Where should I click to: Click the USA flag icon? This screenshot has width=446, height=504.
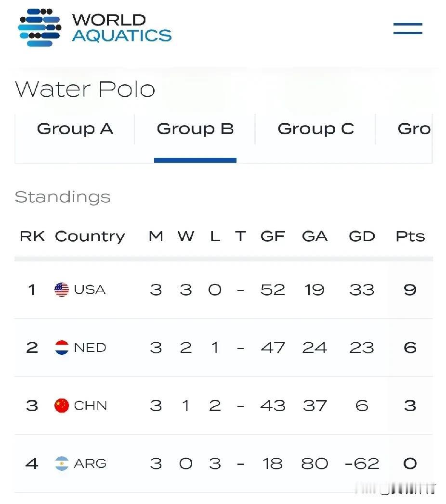click(x=62, y=290)
